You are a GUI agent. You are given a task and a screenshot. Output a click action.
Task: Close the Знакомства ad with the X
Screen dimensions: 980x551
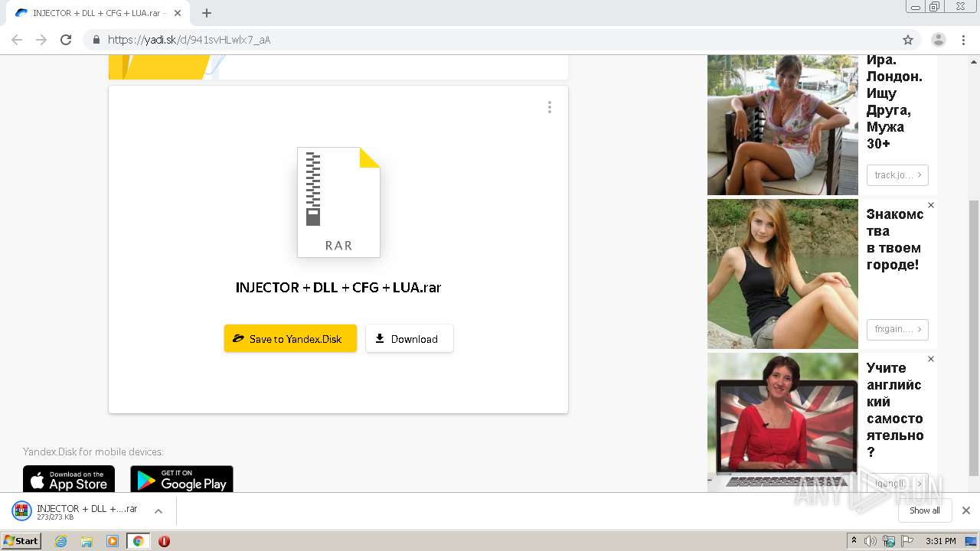coord(931,205)
